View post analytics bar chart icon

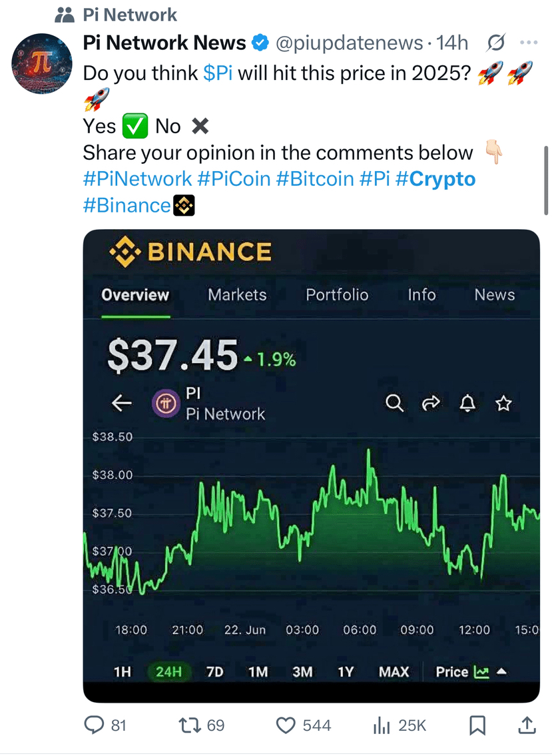[382, 725]
